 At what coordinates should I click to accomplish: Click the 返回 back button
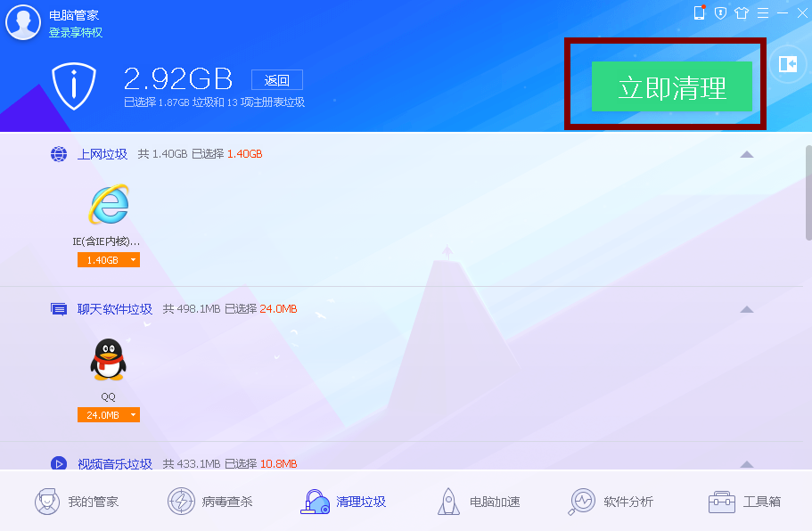(277, 80)
